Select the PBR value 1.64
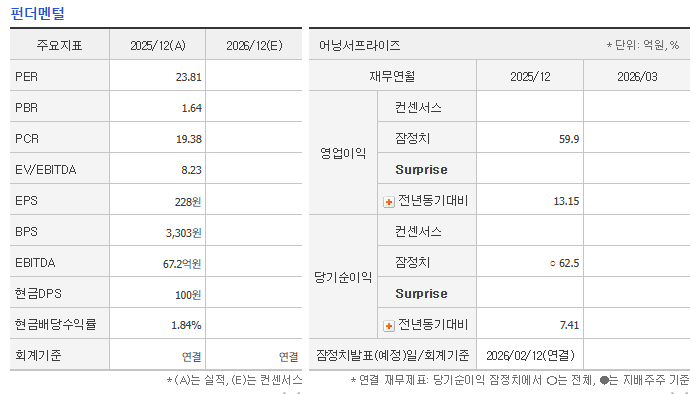Image resolution: width=699 pixels, height=394 pixels. 192,108
